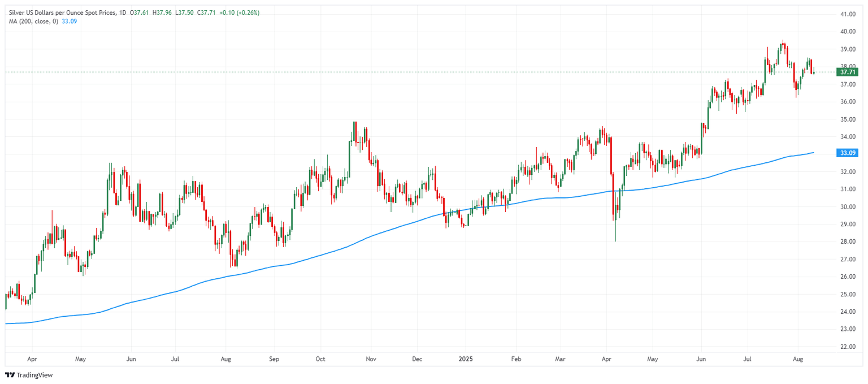Open TradingView via the bottom-left brand link

(x=34, y=375)
